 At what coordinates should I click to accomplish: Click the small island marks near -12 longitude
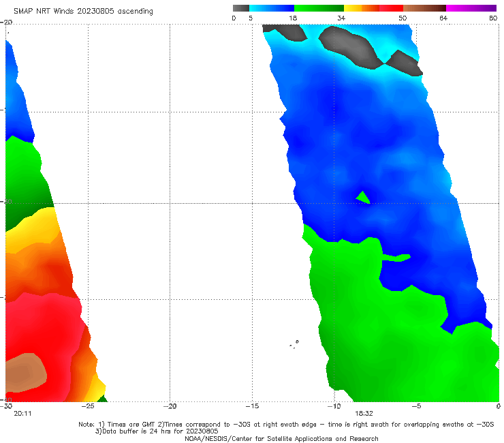point(294,344)
